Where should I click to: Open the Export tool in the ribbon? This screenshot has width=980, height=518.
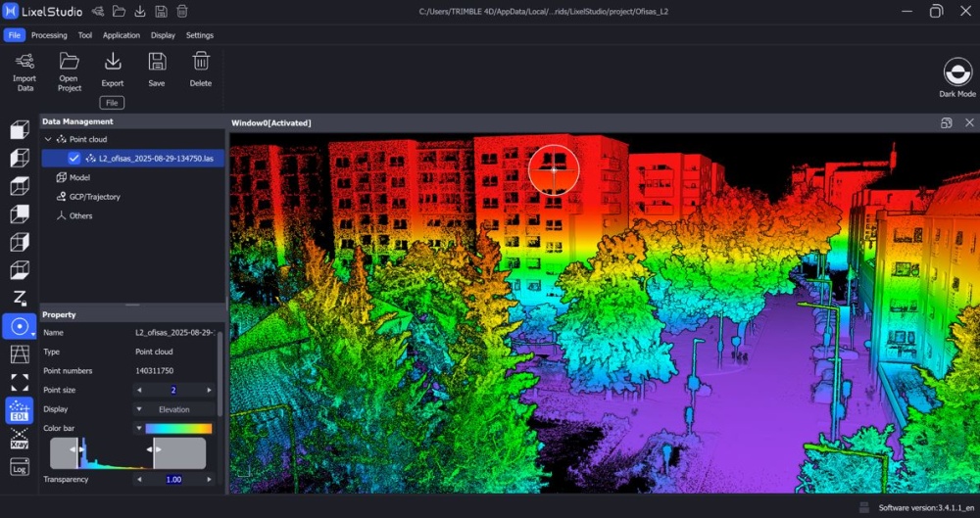[x=113, y=69]
